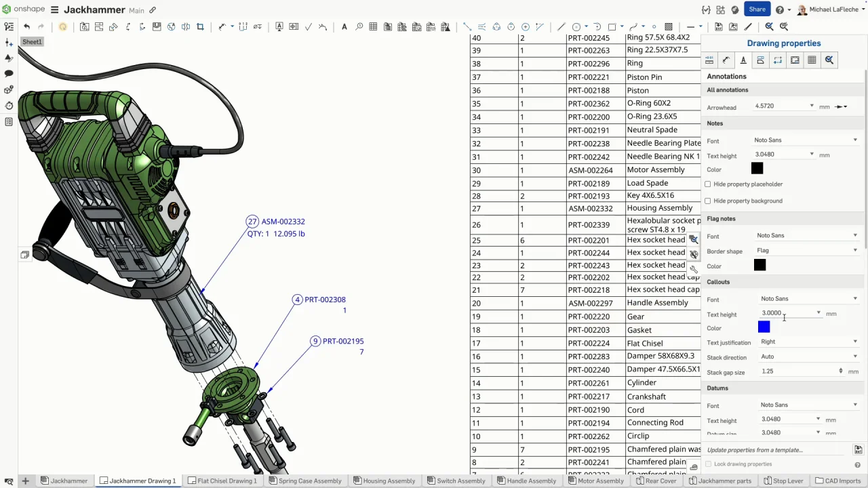Click the blue Callouts color swatch

tap(764, 327)
